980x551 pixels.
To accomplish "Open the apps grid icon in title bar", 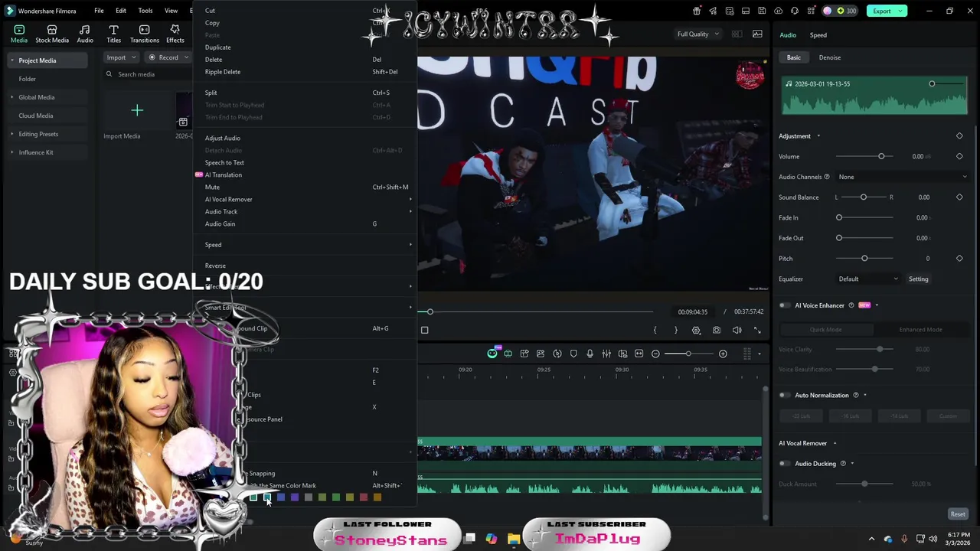I will click(809, 11).
